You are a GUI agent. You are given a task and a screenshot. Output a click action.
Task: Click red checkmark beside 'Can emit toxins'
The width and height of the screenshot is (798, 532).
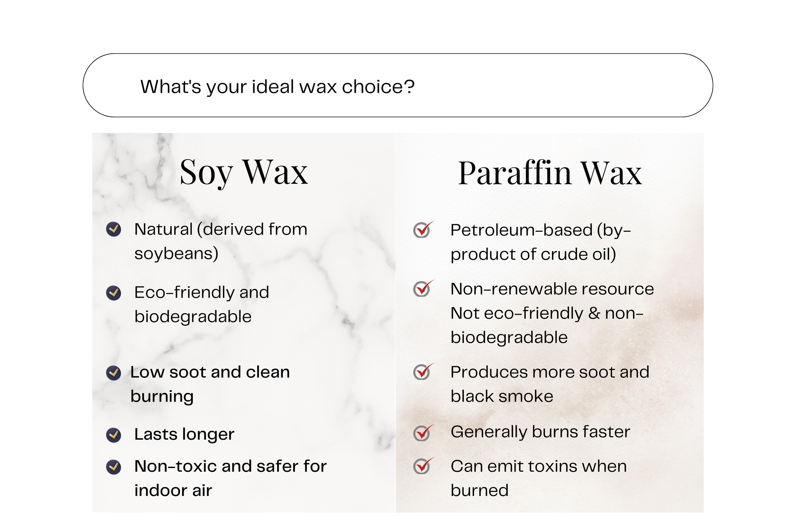(x=422, y=466)
